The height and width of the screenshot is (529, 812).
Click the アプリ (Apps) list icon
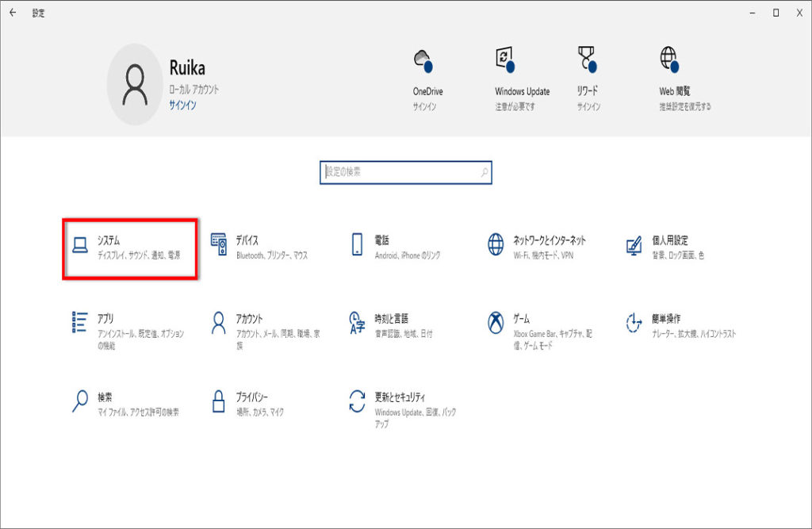coord(79,322)
